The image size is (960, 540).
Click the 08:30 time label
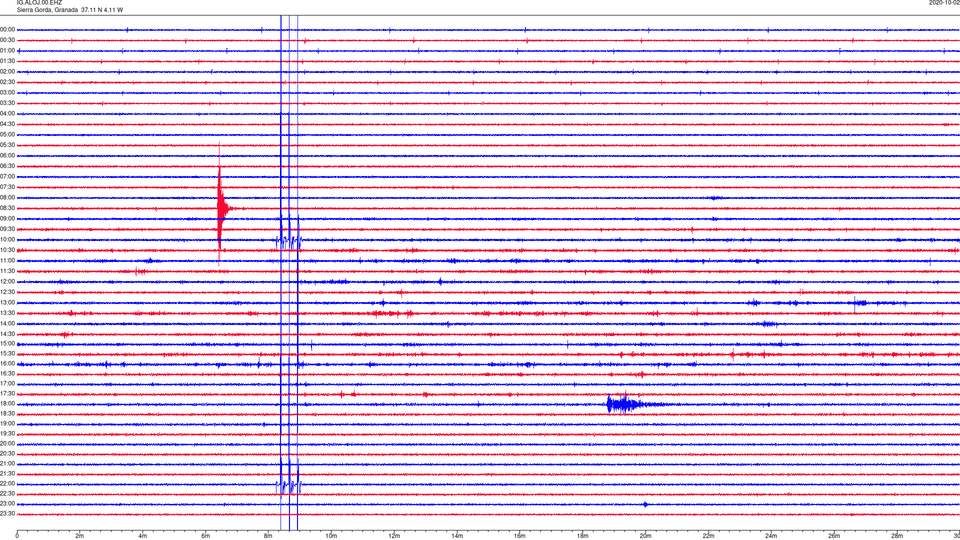[x=7, y=208]
